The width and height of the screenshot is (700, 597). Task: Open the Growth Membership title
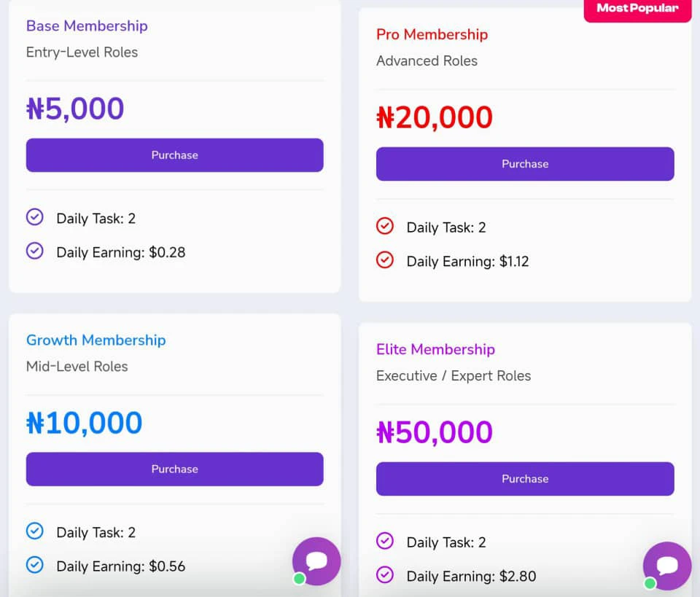tap(96, 340)
